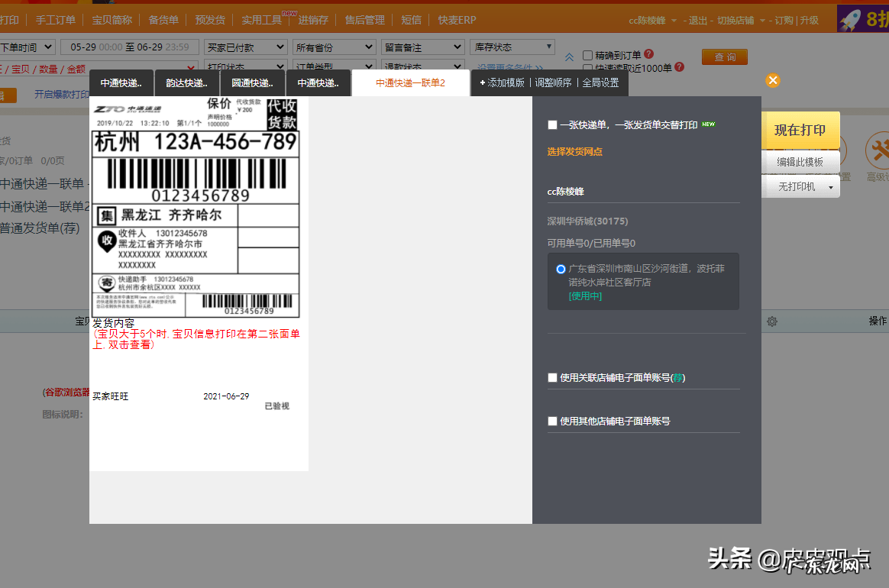This screenshot has width=889, height=588.
Task: Expand 设置更多条件 with its chevron icon
Action: (x=540, y=66)
